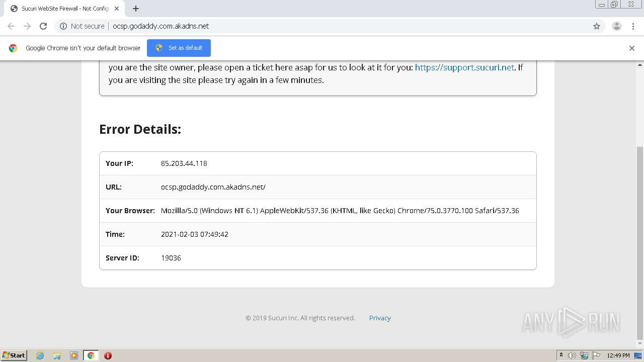The width and height of the screenshot is (644, 362).
Task: Switch to Chrome in the taskbar
Action: coord(91,355)
